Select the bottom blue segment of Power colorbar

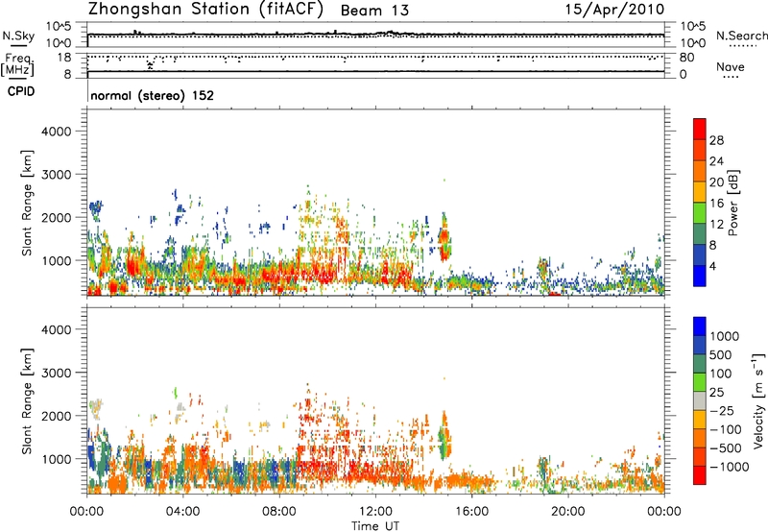click(x=701, y=277)
